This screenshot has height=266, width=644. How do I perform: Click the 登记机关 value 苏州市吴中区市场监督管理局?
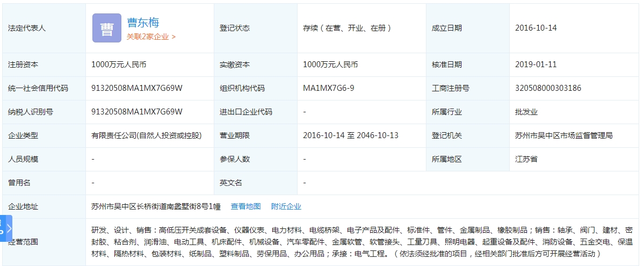pyautogui.click(x=563, y=135)
